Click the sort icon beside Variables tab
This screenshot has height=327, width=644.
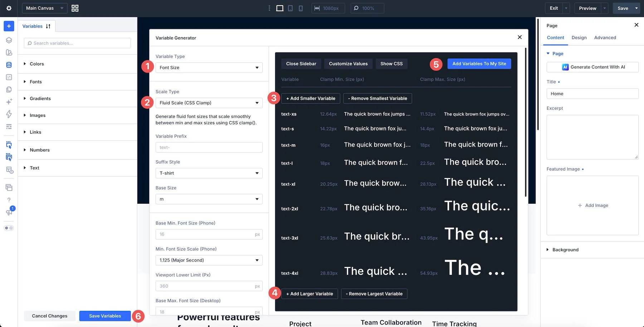coord(48,26)
